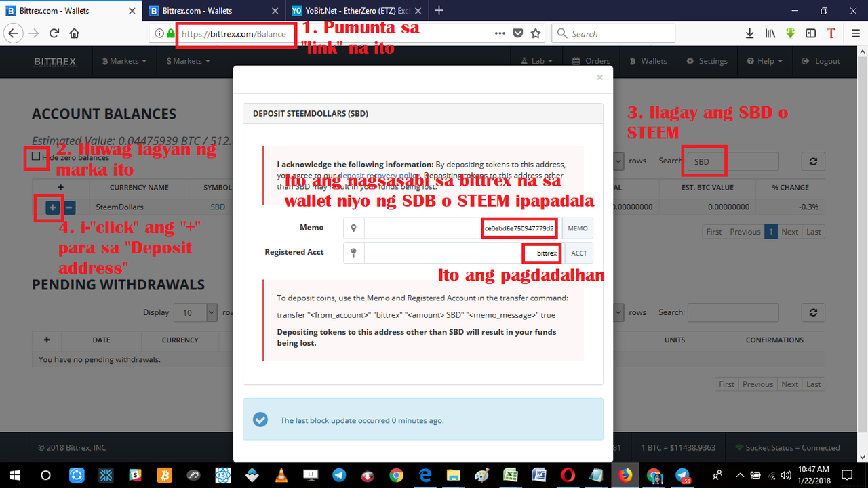Image resolution: width=868 pixels, height=488 pixels.
Task: Open Settings from the navbar
Action: (x=707, y=61)
